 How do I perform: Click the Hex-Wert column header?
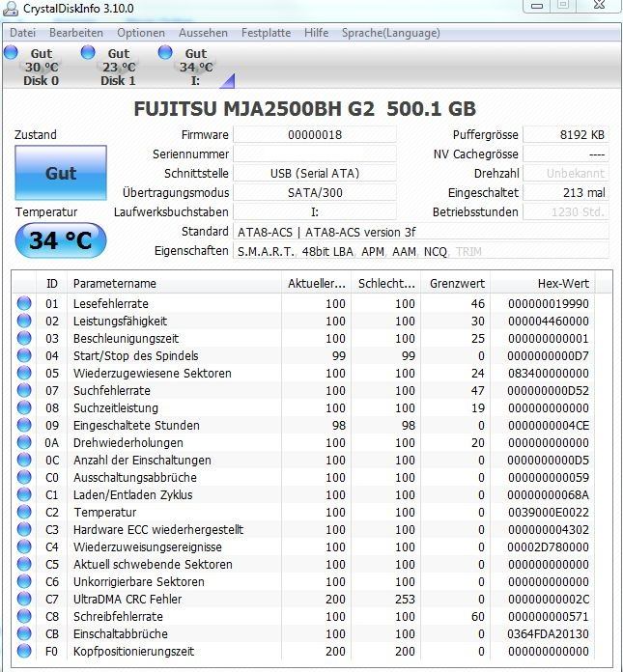pyautogui.click(x=543, y=283)
